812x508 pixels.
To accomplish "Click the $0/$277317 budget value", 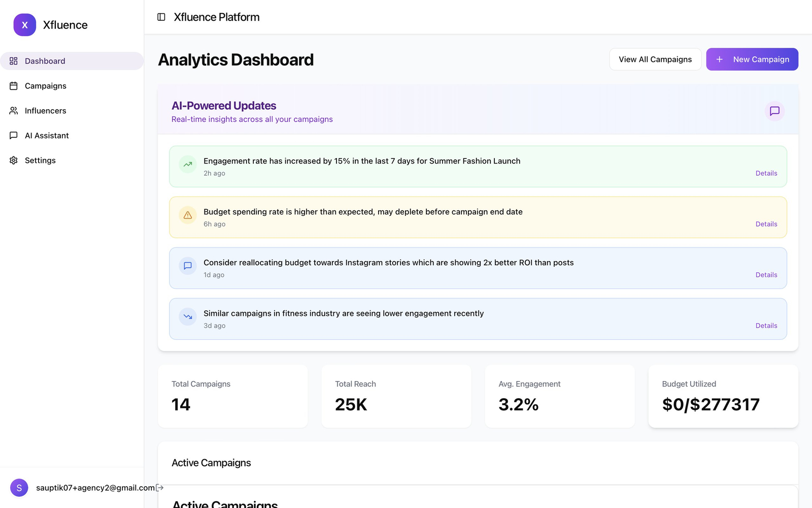I will [711, 404].
